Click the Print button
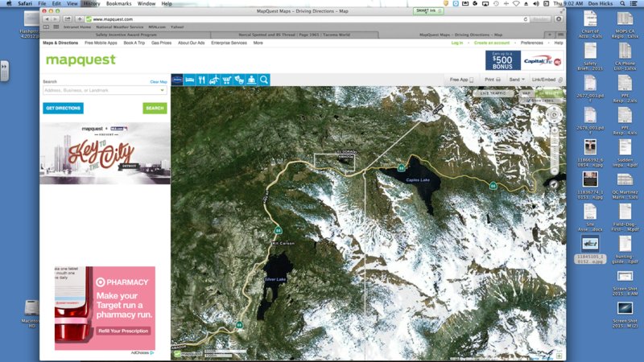The image size is (644, 362). coord(492,80)
